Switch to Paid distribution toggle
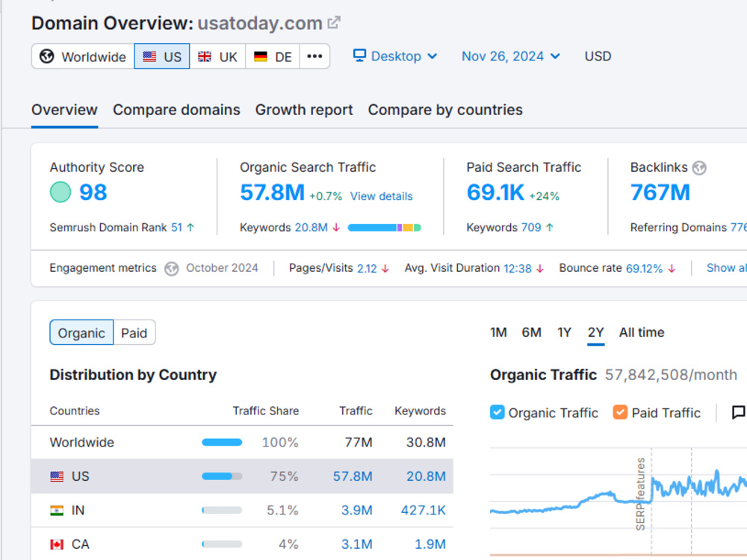 pyautogui.click(x=134, y=332)
